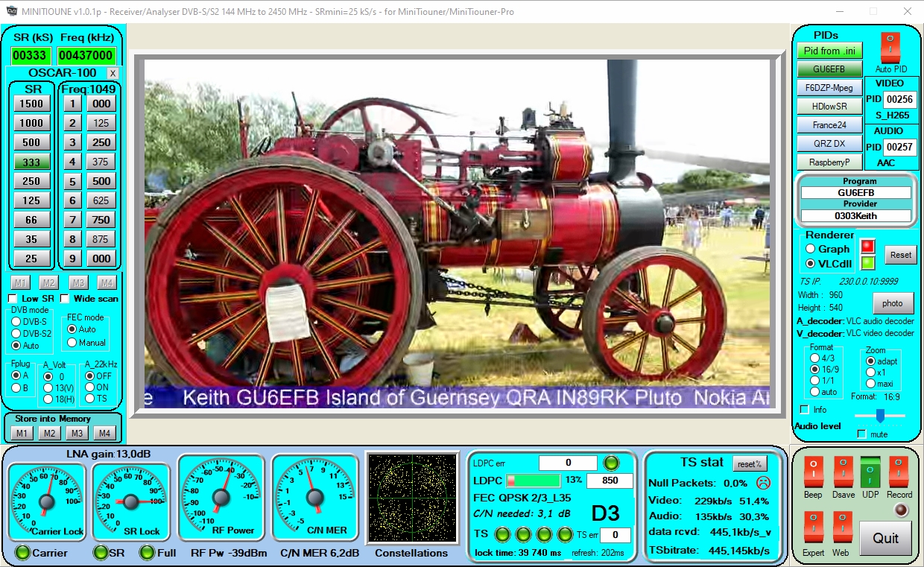Select symbol rate 1000
Screen dimensions: 924x567
coord(31,123)
